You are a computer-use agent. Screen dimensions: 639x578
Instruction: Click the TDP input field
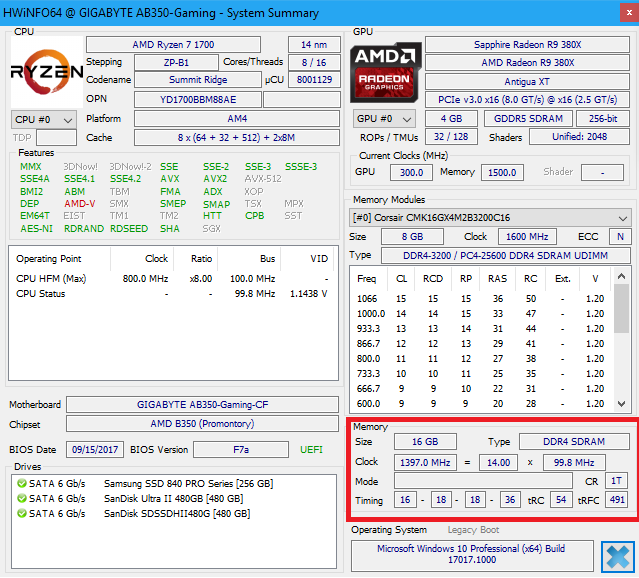(56, 138)
